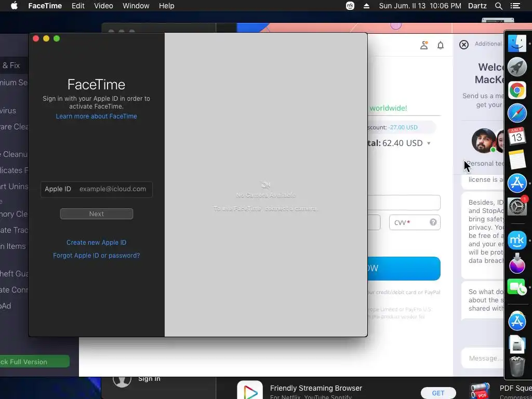Open Finder from the Dock

pos(517,44)
